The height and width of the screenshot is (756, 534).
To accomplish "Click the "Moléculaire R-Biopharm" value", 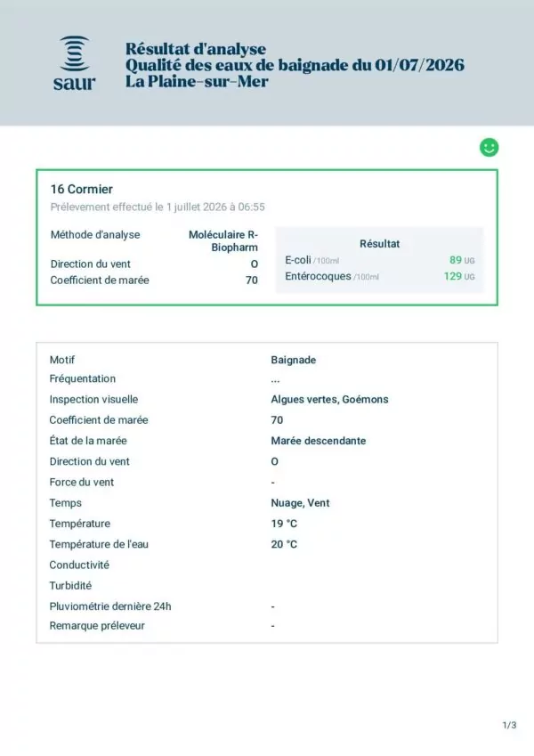I will [223, 240].
